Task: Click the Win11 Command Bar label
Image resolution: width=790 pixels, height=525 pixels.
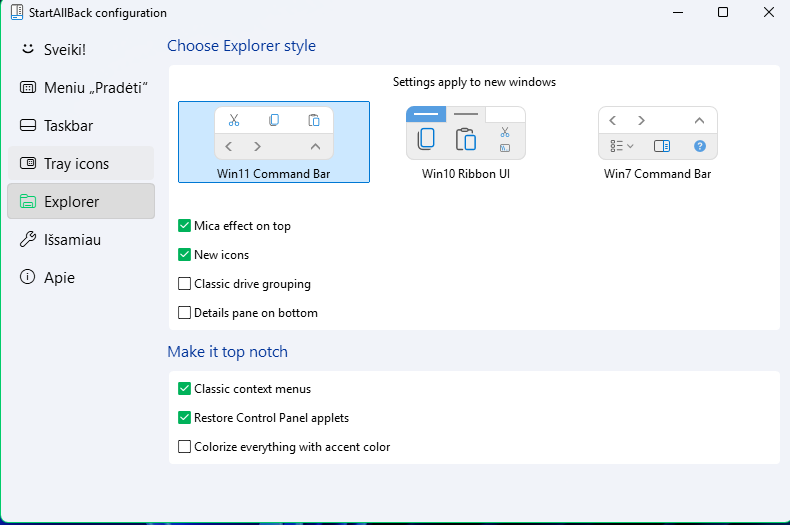Action: tap(274, 174)
